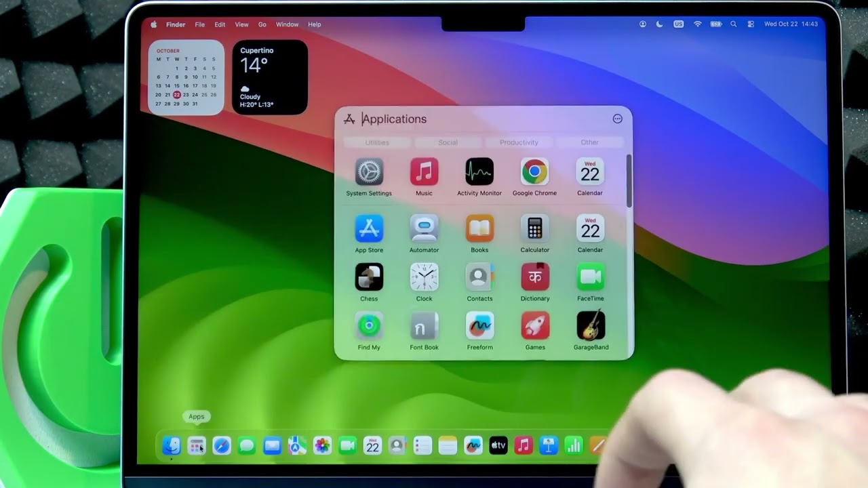The image size is (868, 488).
Task: Open the File menu
Action: 200,24
